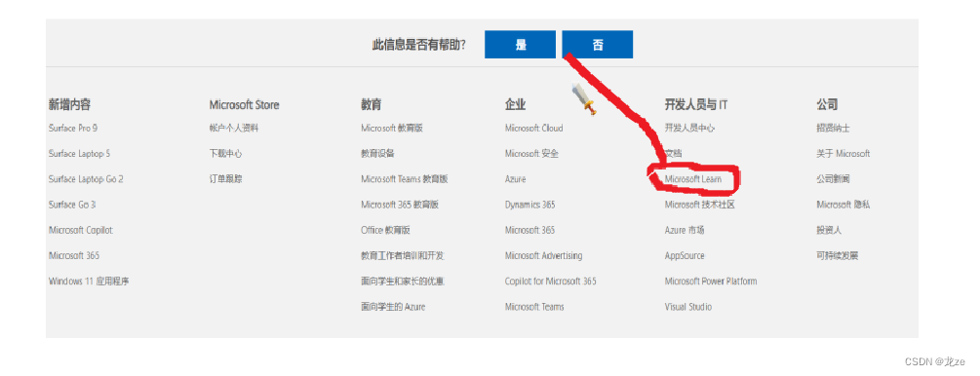
Task: Open Microsoft Teams under 企业 column
Action: tap(534, 307)
